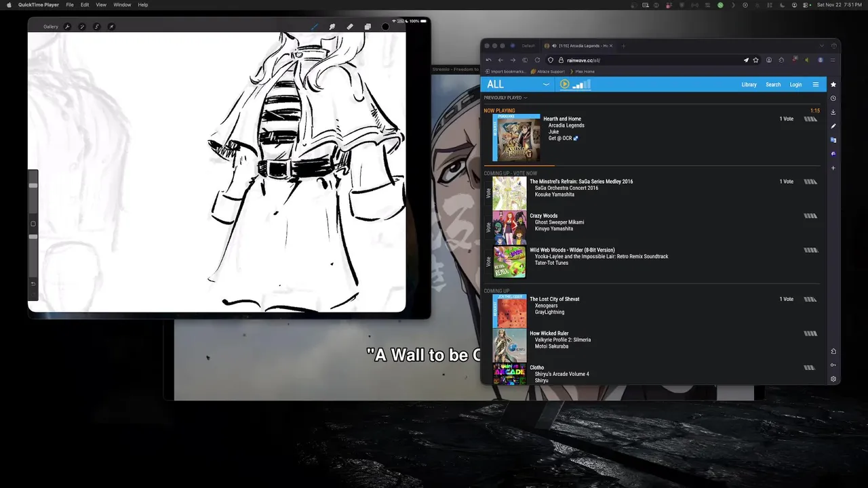
Task: Open browser sidebar history clock
Action: (x=833, y=98)
